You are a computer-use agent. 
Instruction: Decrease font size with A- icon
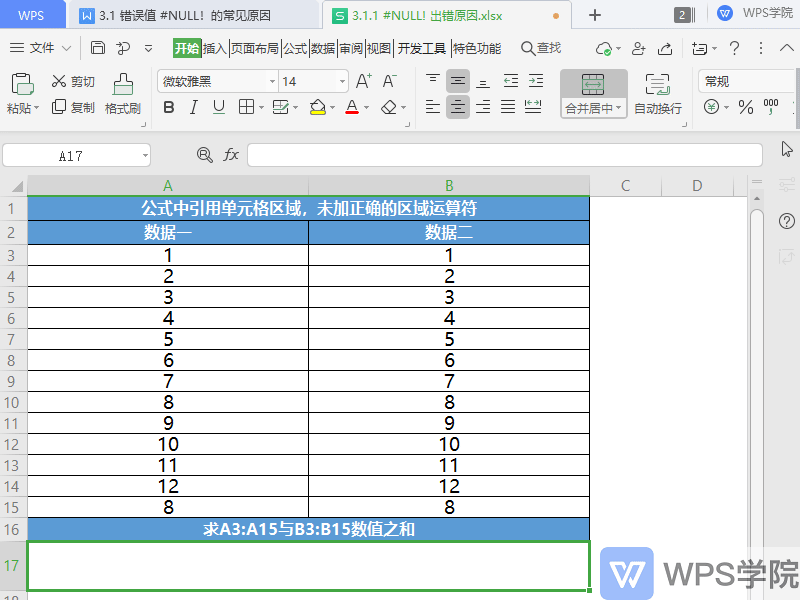pos(389,81)
